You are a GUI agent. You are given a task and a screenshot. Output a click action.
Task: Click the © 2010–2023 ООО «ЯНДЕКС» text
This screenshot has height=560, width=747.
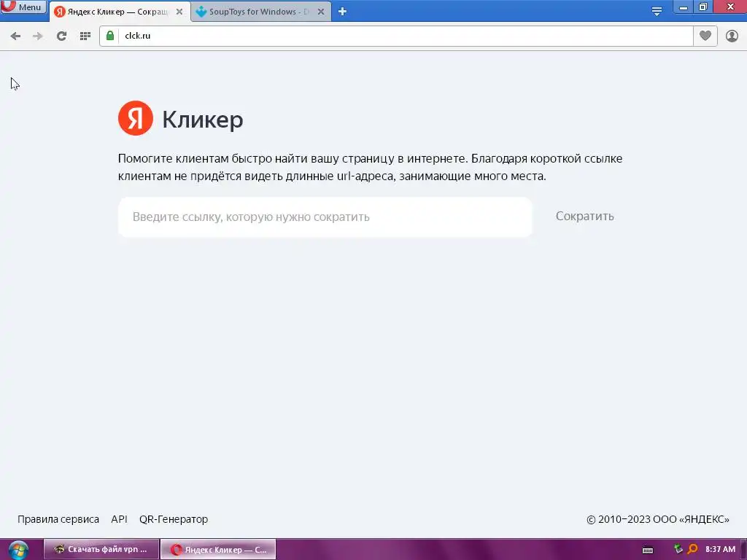point(658,519)
